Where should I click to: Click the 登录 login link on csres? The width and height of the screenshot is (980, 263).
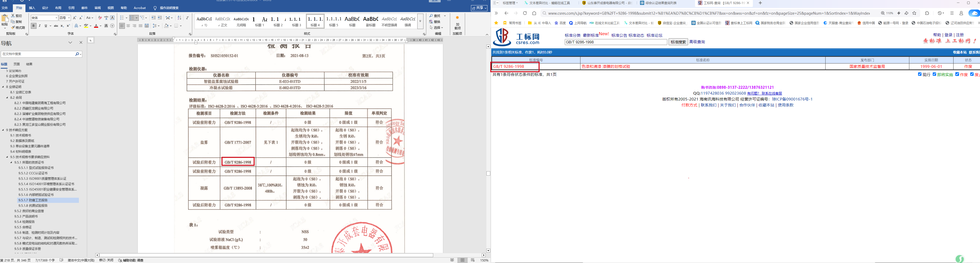[948, 35]
